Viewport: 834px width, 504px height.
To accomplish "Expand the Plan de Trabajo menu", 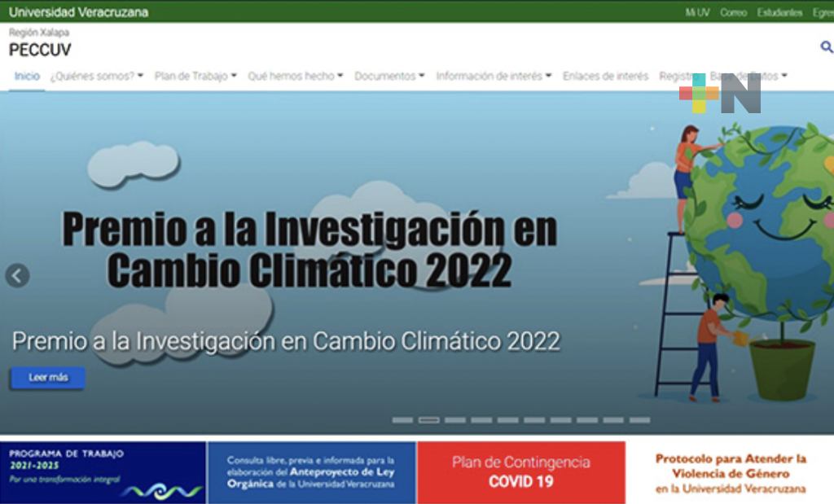I will (x=195, y=76).
